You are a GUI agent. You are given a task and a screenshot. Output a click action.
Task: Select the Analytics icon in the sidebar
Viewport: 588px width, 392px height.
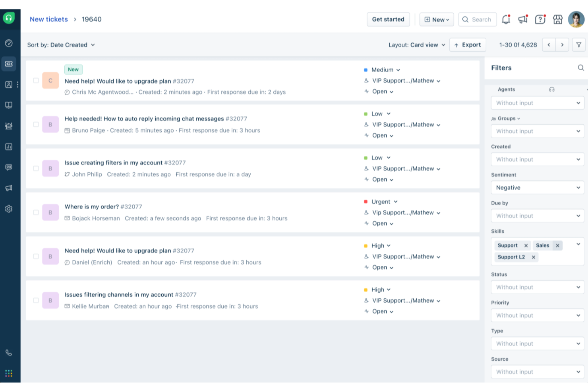coord(9,147)
